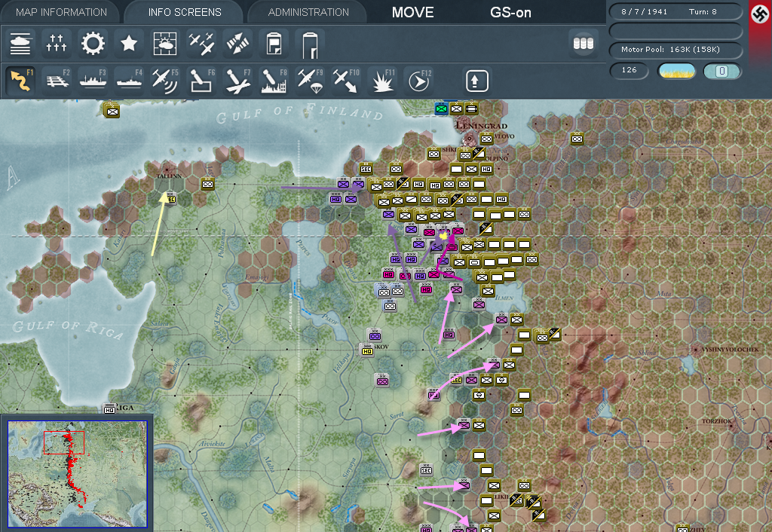The width and height of the screenshot is (772, 532).
Task: Select F5 air recon mode
Action: [165, 80]
